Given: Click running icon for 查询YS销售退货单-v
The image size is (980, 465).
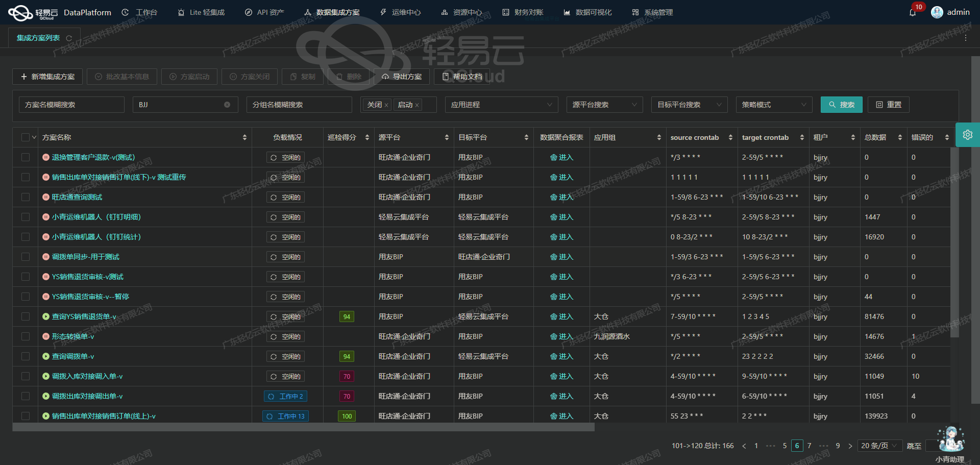Looking at the screenshot, I should [46, 317].
